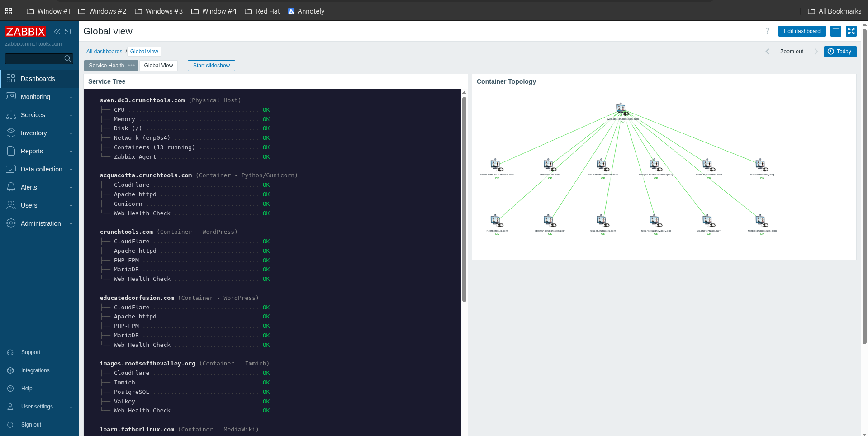This screenshot has height=436, width=868.
Task: Open the Services section via its sidebar icon
Action: (11, 115)
